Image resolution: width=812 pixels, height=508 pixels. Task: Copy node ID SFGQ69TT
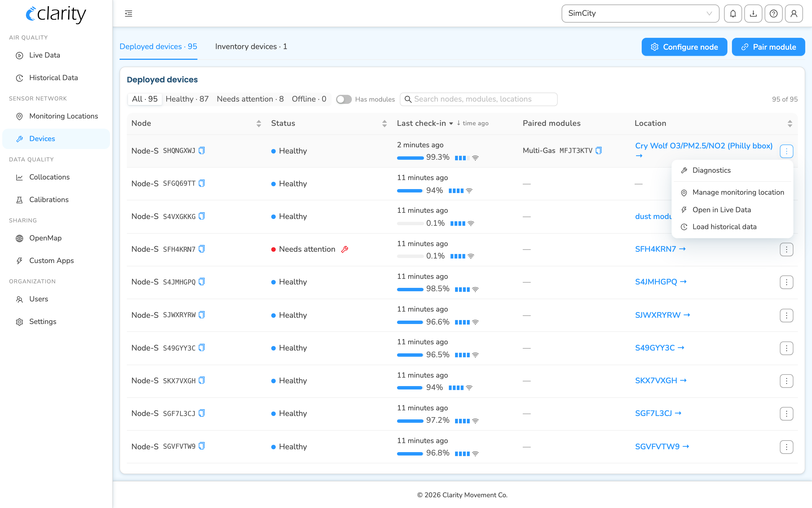[202, 183]
